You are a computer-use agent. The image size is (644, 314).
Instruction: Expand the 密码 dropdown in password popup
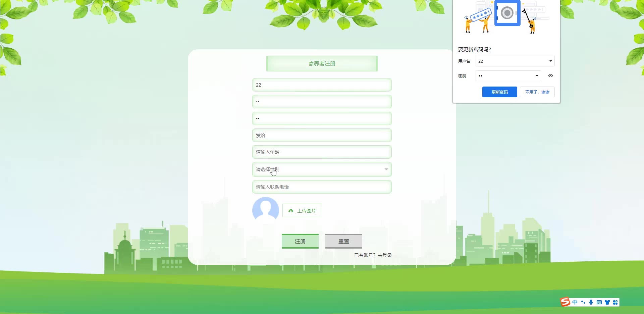[537, 76]
